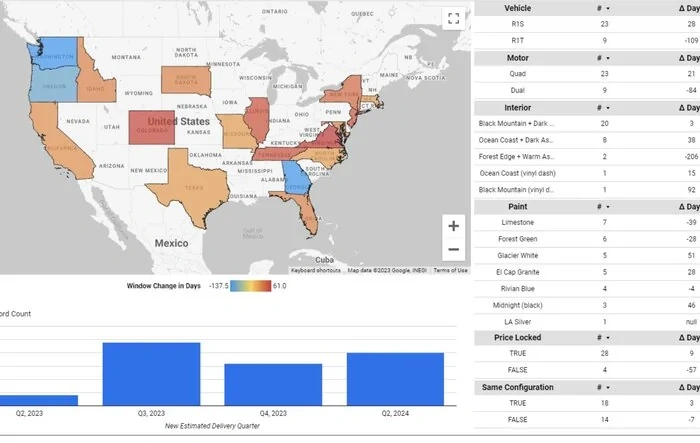Select the Dual motor row
The height and width of the screenshot is (443, 700).
[587, 90]
